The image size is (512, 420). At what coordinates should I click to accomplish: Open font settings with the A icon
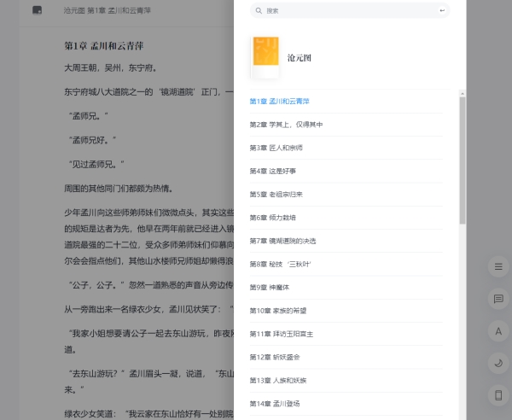coord(498,330)
